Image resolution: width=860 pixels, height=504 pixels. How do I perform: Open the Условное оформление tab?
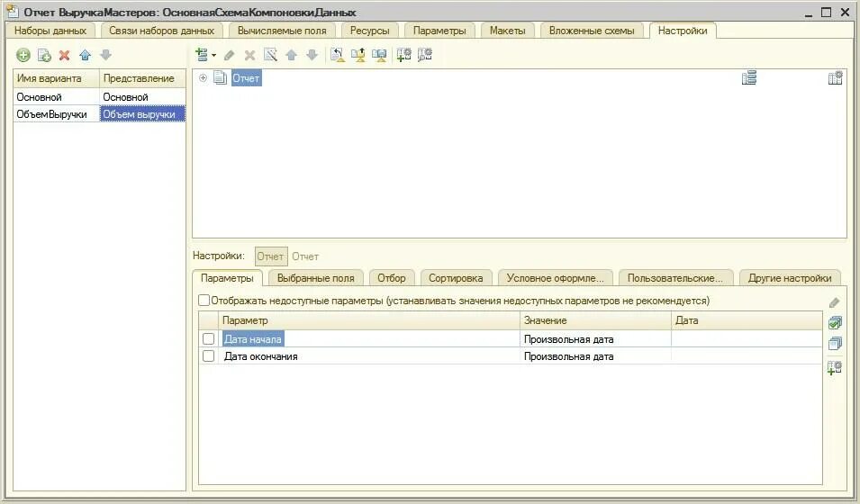tap(555, 278)
